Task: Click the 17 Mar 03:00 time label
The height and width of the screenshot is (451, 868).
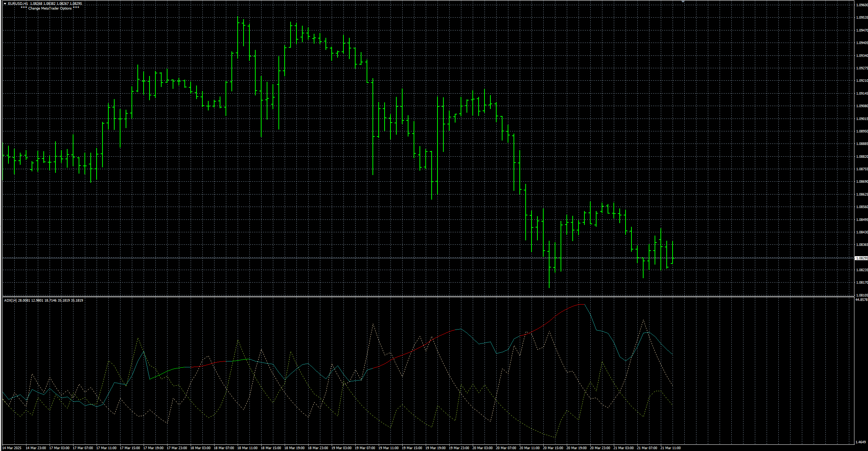Action: 59,448
